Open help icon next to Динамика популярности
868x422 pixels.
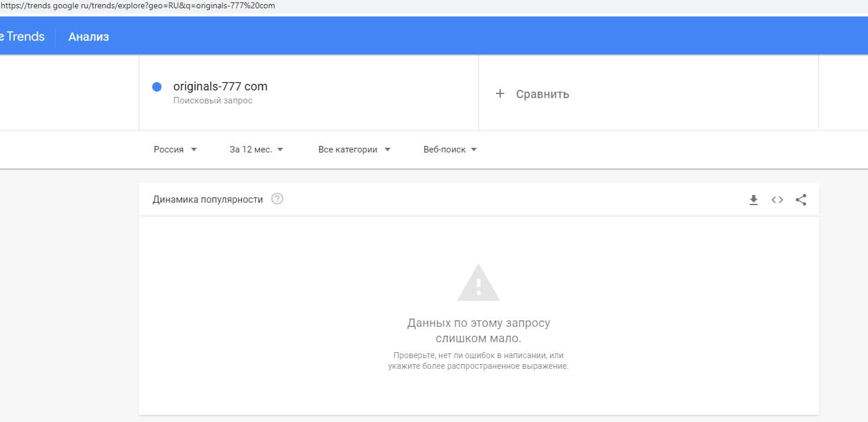coord(277,199)
